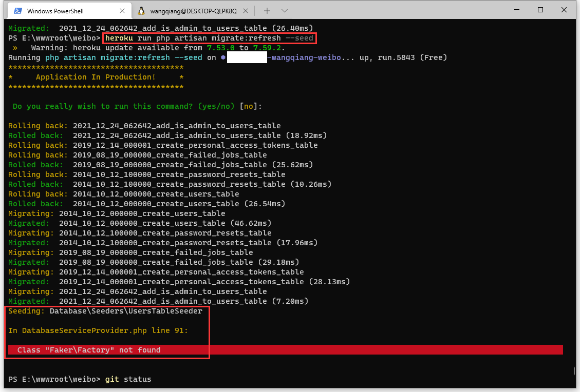Click the version number 7.59.2
This screenshot has height=392, width=580.
(x=267, y=48)
